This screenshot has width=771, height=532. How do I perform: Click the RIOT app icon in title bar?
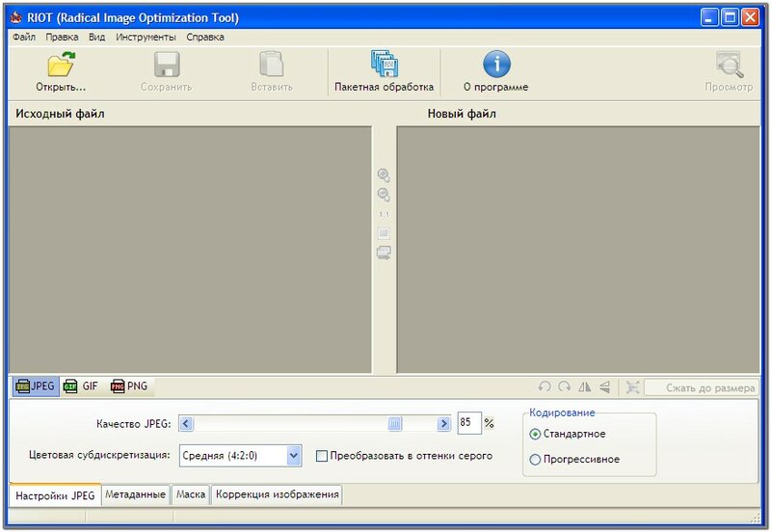coord(16,17)
